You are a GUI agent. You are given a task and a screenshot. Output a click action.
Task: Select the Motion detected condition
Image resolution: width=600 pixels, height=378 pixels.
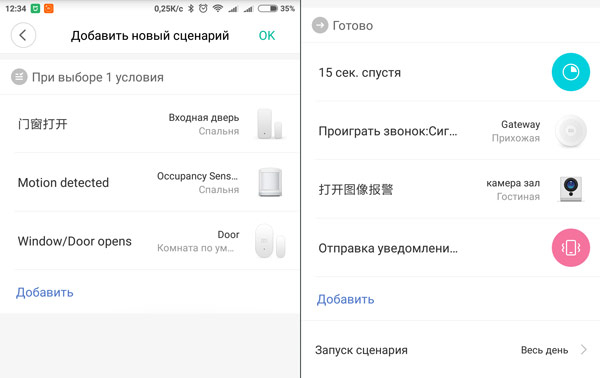point(150,182)
